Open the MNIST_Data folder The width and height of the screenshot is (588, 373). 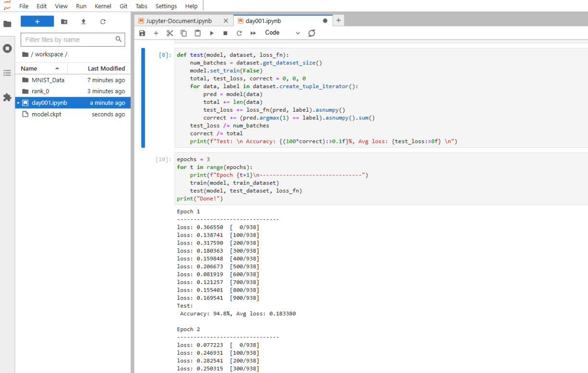coord(48,80)
